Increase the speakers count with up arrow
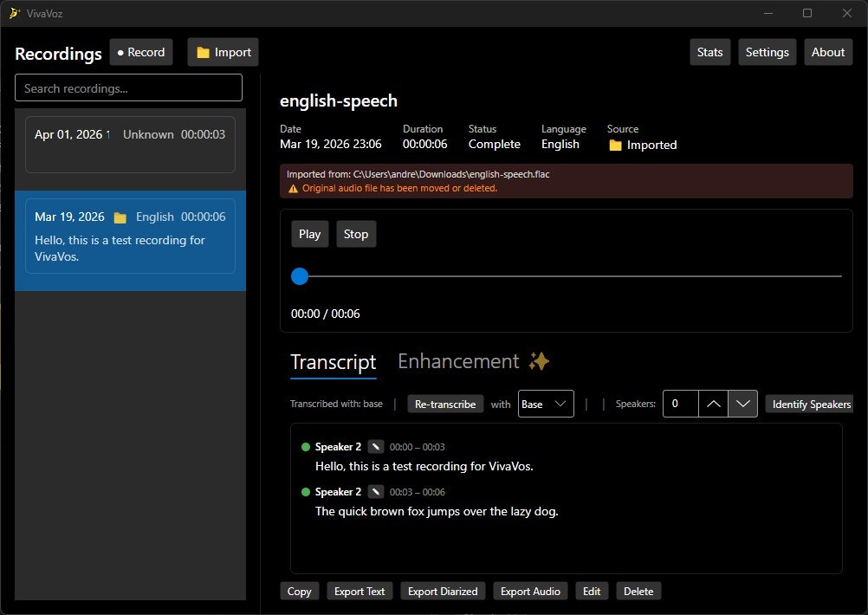868x615 pixels. click(x=713, y=404)
